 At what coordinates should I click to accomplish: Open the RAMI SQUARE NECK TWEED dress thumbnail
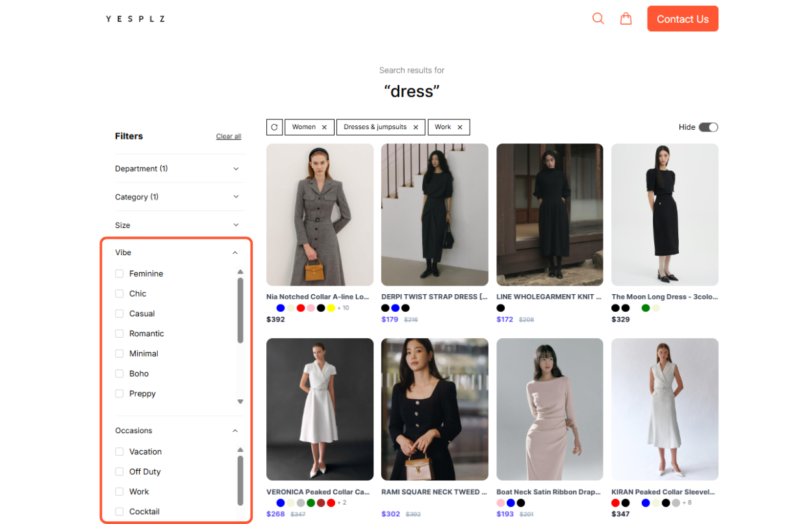coord(434,409)
